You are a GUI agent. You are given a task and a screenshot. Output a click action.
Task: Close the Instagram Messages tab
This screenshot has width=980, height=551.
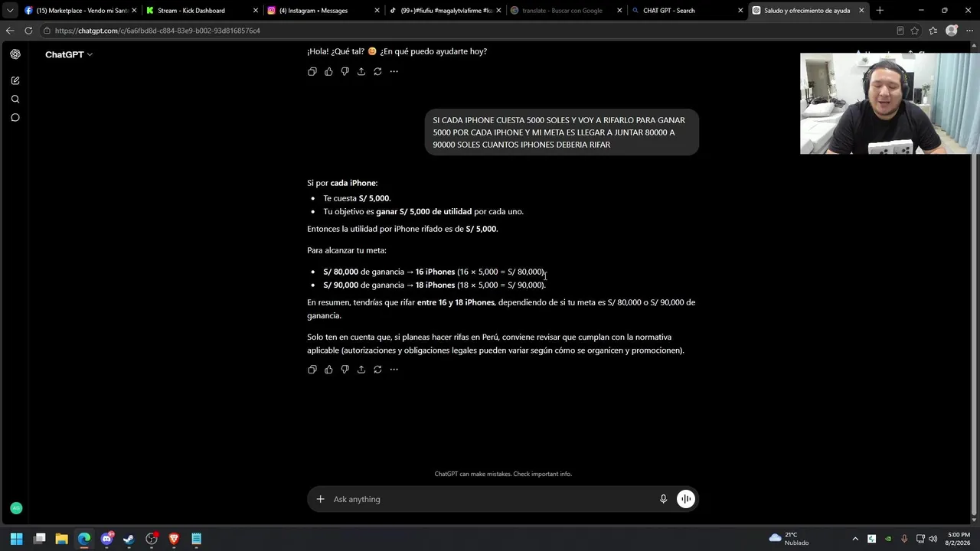click(x=377, y=11)
